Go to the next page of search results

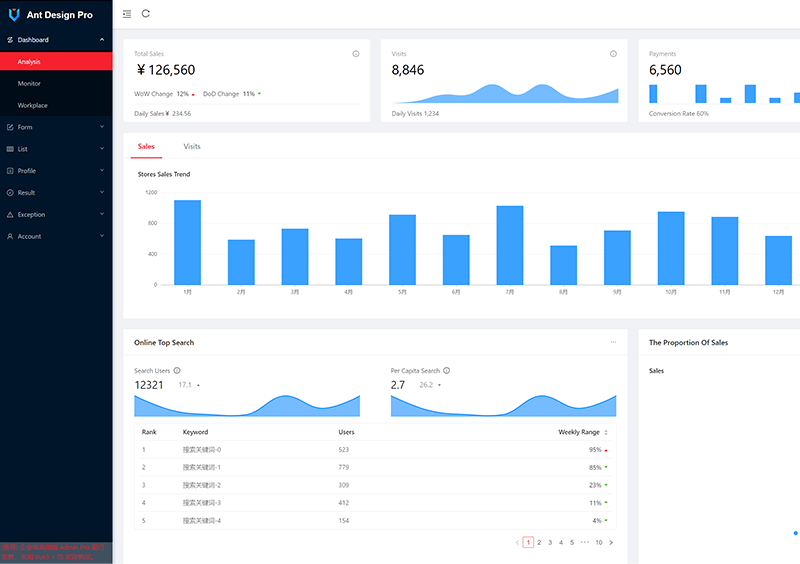point(611,542)
